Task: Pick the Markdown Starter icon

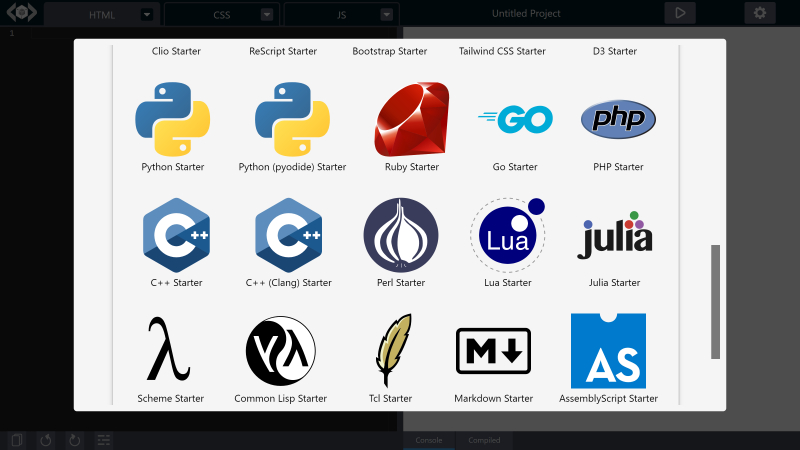Action: click(493, 351)
